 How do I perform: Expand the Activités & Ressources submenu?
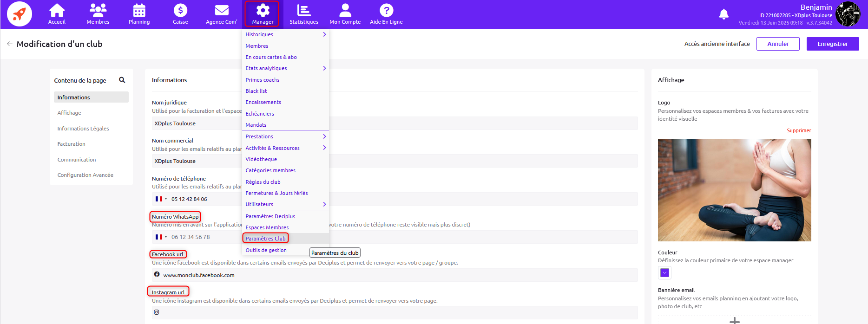286,148
